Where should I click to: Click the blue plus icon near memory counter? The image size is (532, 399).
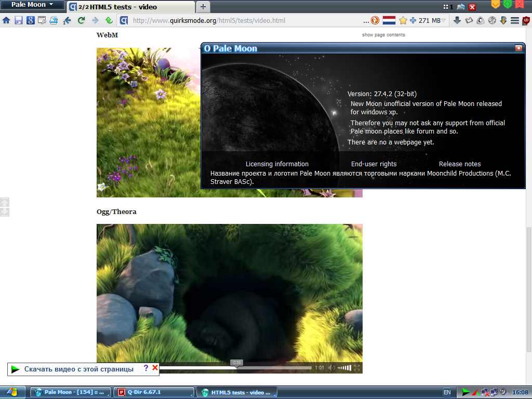click(413, 20)
